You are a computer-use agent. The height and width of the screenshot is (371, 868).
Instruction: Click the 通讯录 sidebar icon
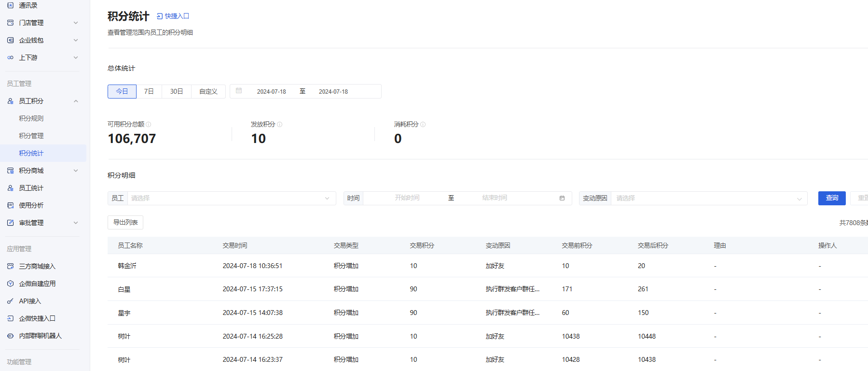coord(10,5)
